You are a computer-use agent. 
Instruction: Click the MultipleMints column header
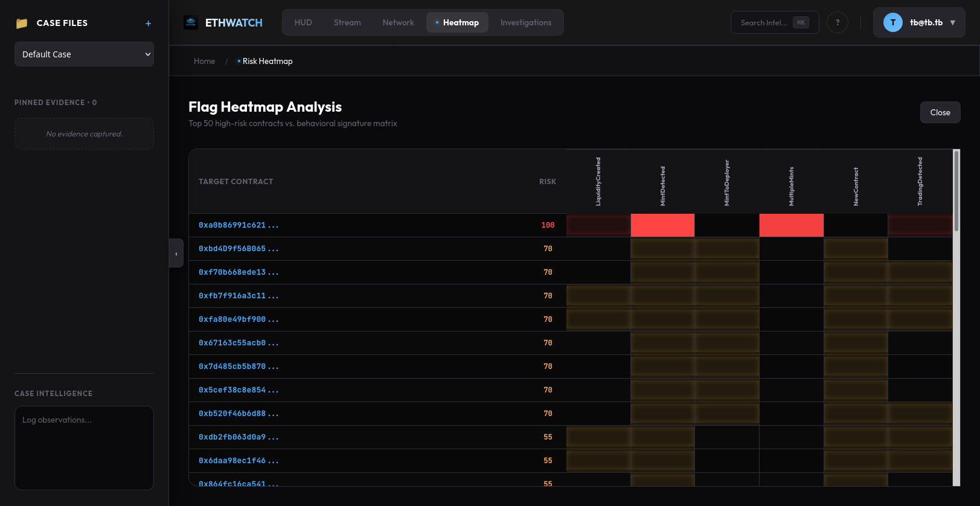coord(791,187)
